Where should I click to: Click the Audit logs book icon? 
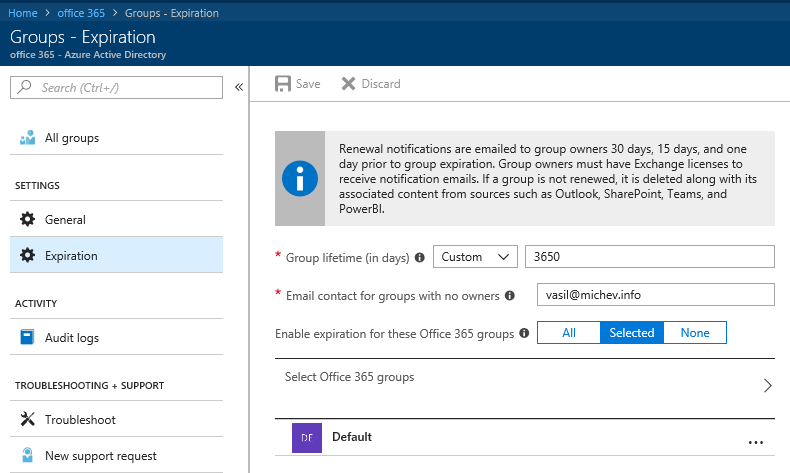[28, 338]
